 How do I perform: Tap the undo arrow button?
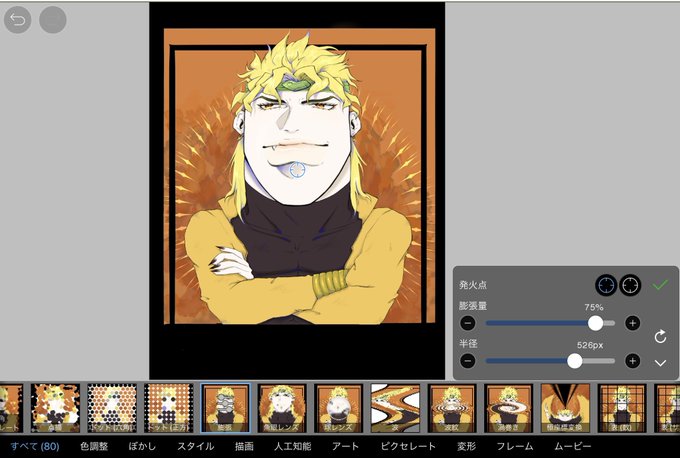pos(18,20)
